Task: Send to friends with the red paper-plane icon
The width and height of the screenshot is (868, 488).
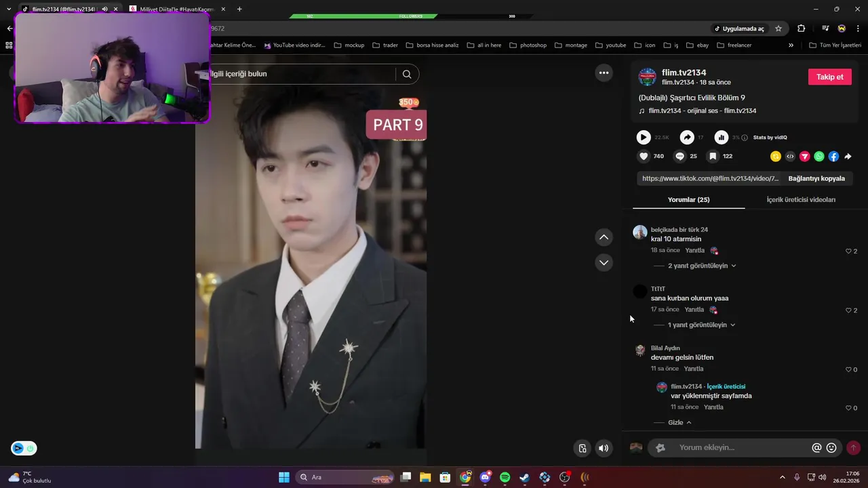Action: [x=805, y=156]
